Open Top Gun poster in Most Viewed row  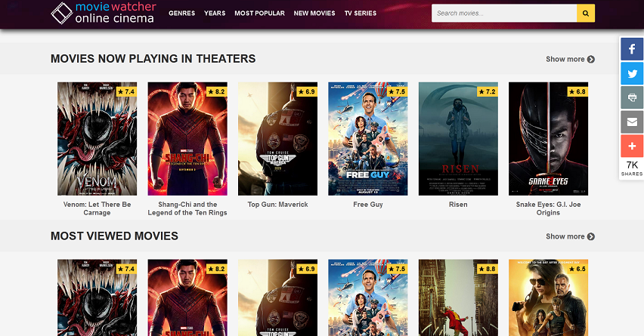(277, 297)
